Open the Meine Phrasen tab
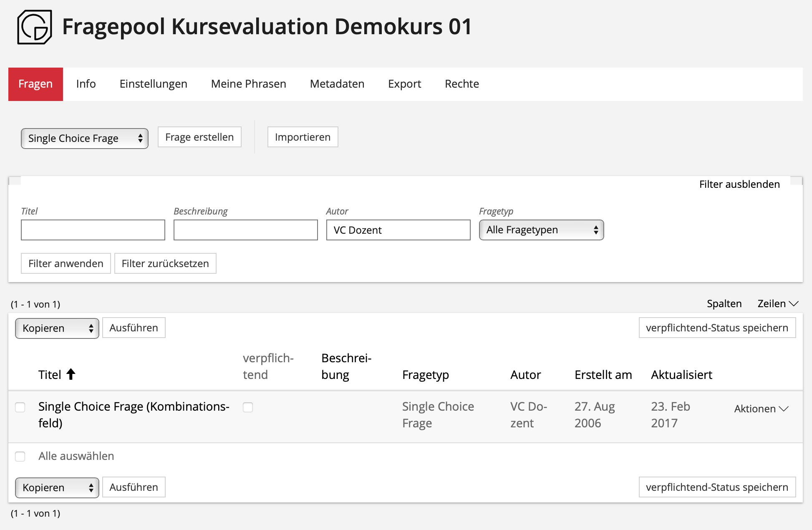812x530 pixels. click(248, 84)
